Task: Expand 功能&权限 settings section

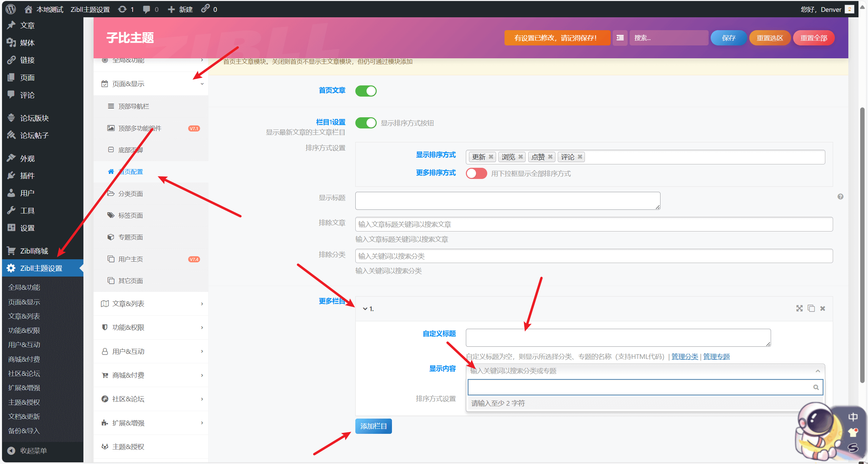Action: pyautogui.click(x=151, y=327)
